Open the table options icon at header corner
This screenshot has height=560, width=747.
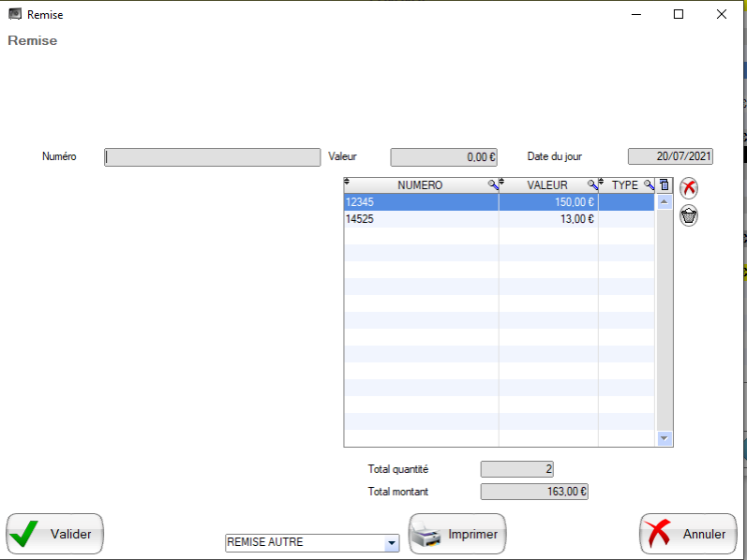(x=665, y=185)
